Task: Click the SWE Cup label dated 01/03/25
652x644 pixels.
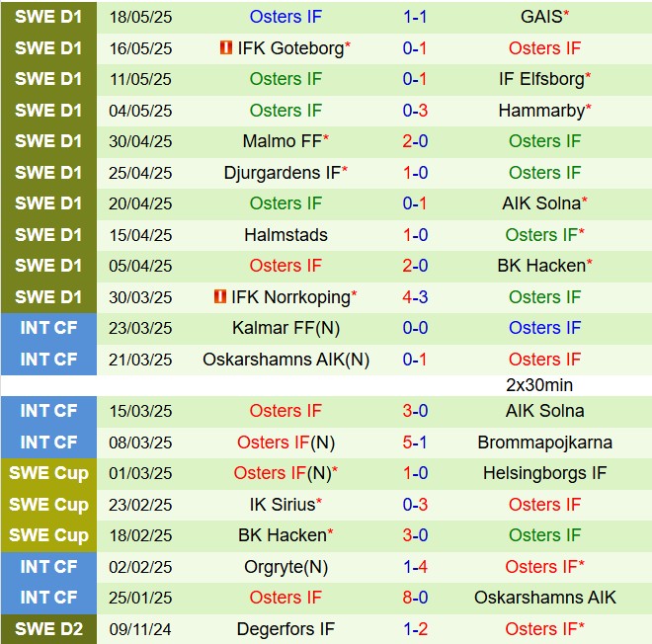Action: click(48, 473)
